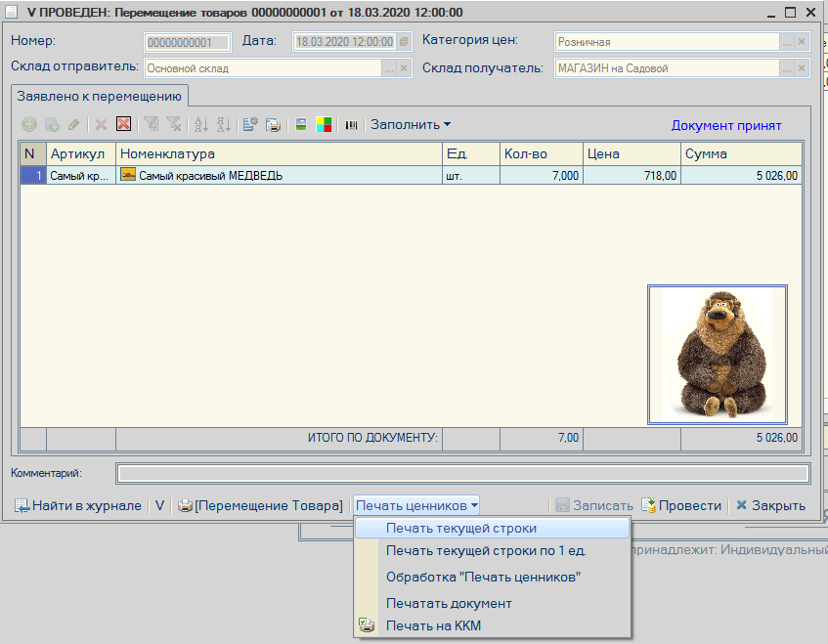Click the green add row icon
828x644 pixels.
coord(29,124)
